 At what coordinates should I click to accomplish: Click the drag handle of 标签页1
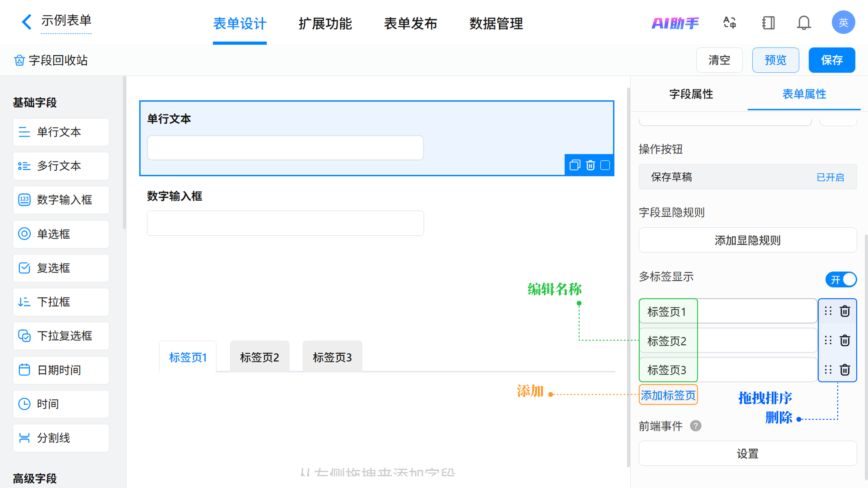(x=828, y=311)
